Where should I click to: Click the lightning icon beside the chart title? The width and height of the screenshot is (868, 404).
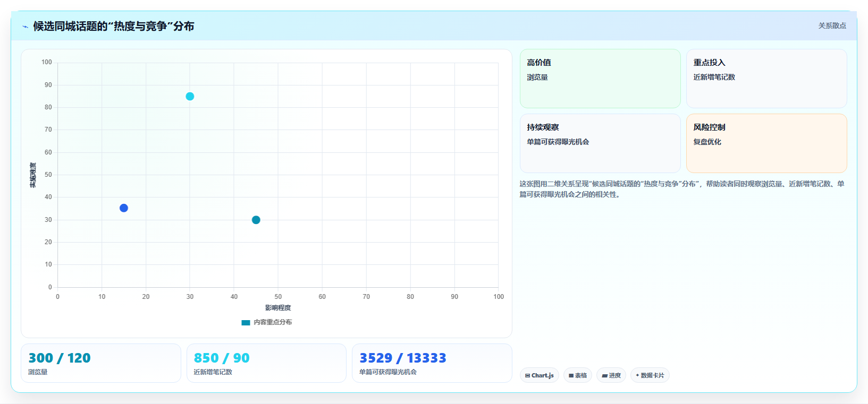click(25, 27)
